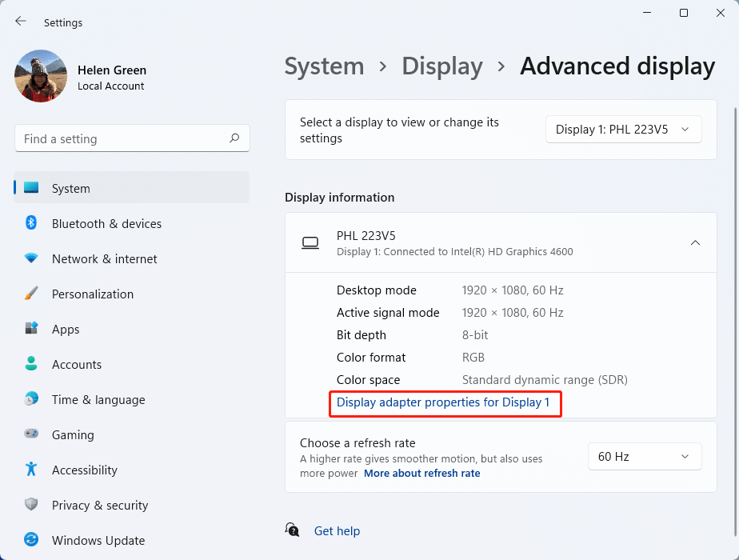This screenshot has height=560, width=739.
Task: Go to System in the sidebar
Action: click(x=131, y=188)
